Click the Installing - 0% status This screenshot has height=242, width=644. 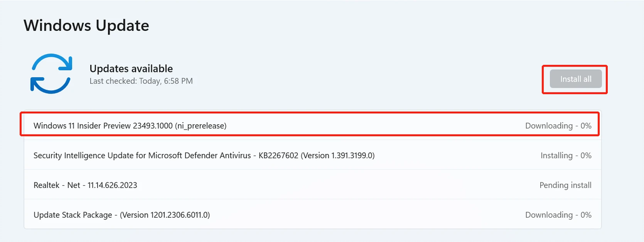[x=566, y=156]
